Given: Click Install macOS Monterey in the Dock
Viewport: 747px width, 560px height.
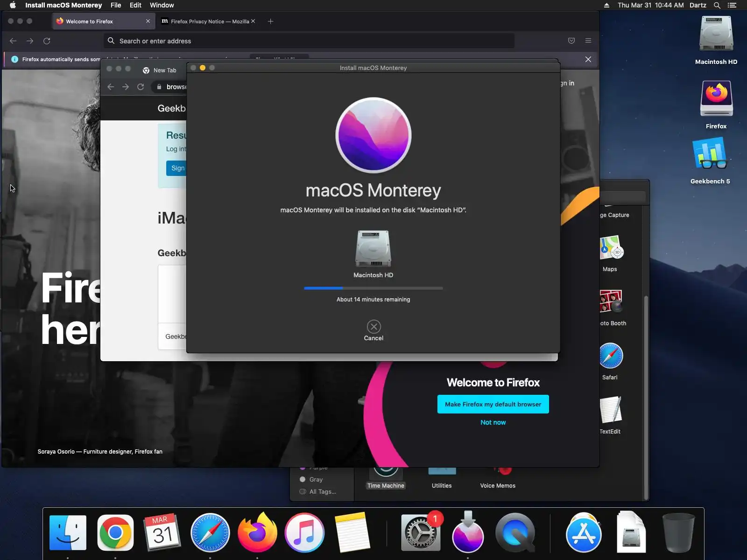Looking at the screenshot, I should [x=468, y=533].
